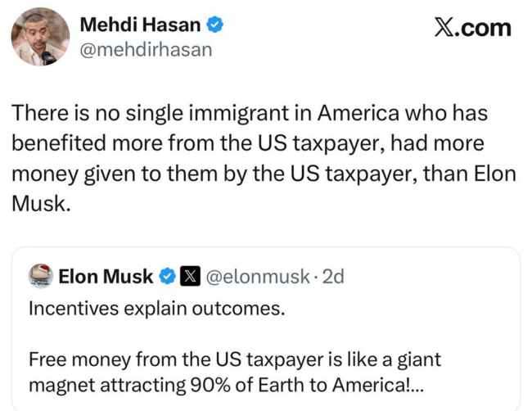
Task: Click the verified checkmark next to Elon Musk
Action: [166, 278]
